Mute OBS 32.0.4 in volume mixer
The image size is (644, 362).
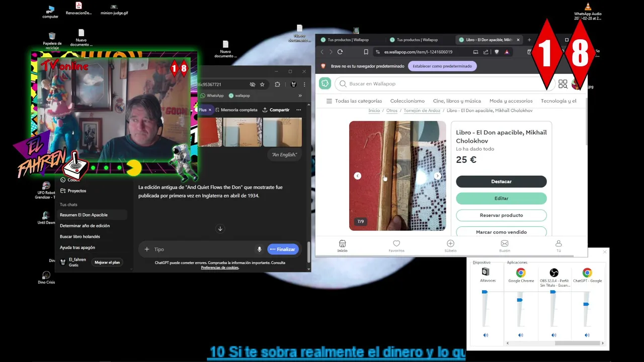point(553,335)
